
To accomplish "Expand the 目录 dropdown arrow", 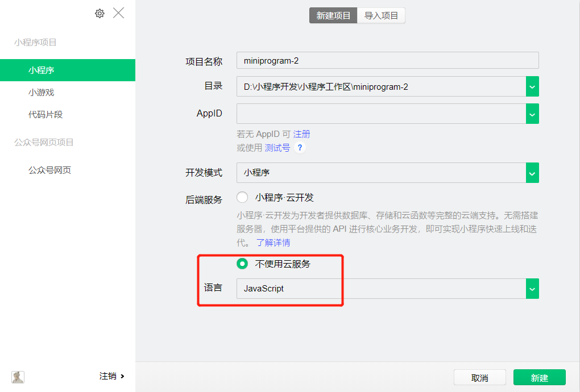I will tap(532, 86).
